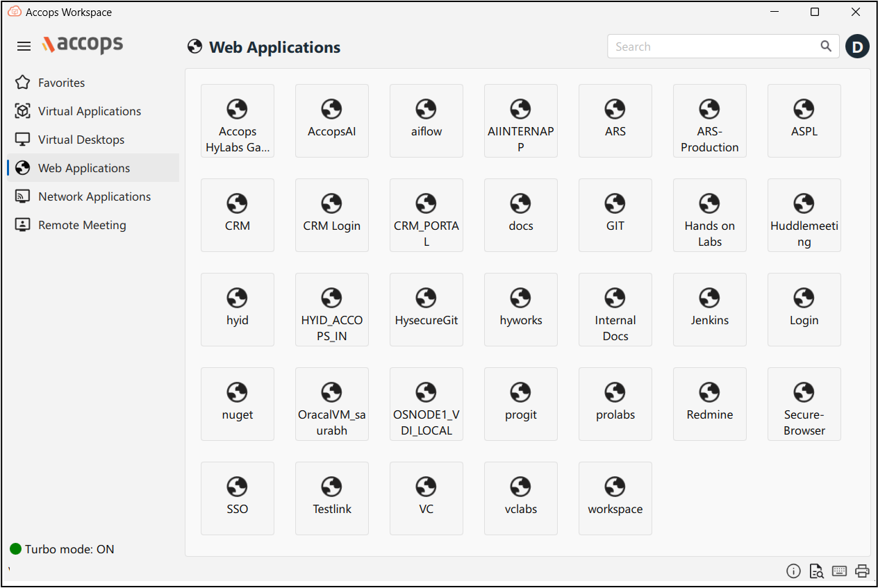Go to Favorites in the sidebar
Image resolution: width=878 pixels, height=588 pixels.
(x=93, y=83)
